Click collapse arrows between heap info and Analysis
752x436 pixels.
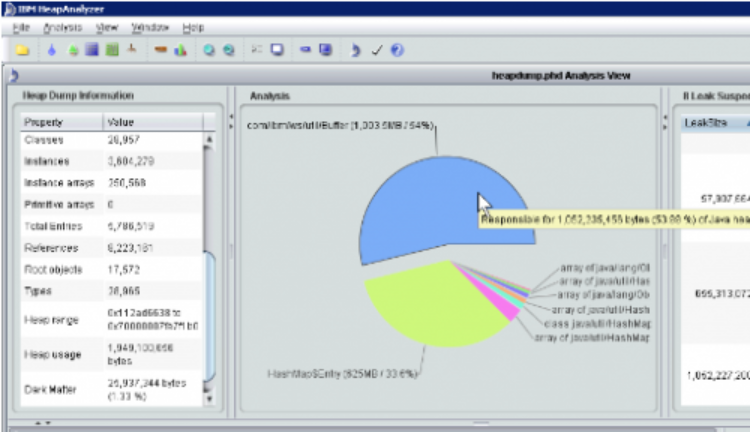(231, 121)
